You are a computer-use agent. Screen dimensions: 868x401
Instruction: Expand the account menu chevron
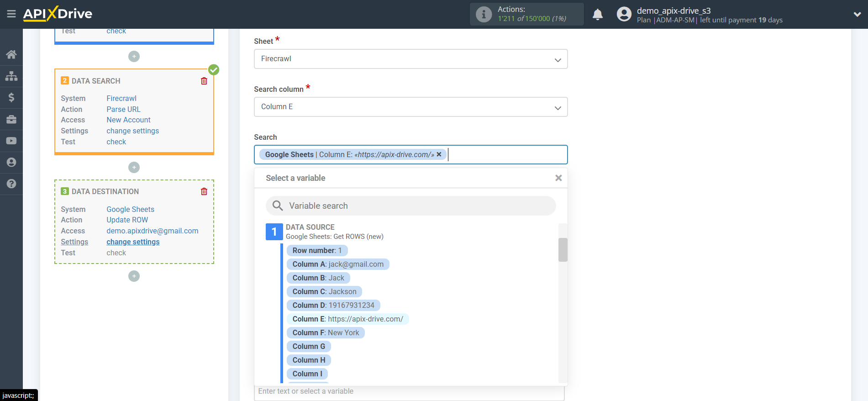[x=857, y=14]
